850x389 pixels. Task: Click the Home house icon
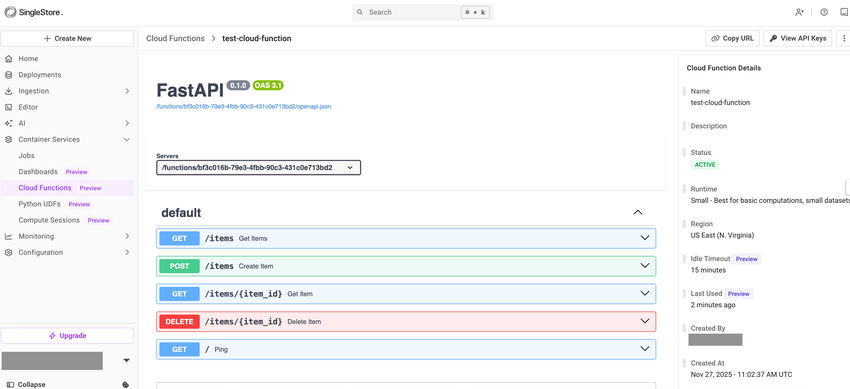click(x=8, y=59)
